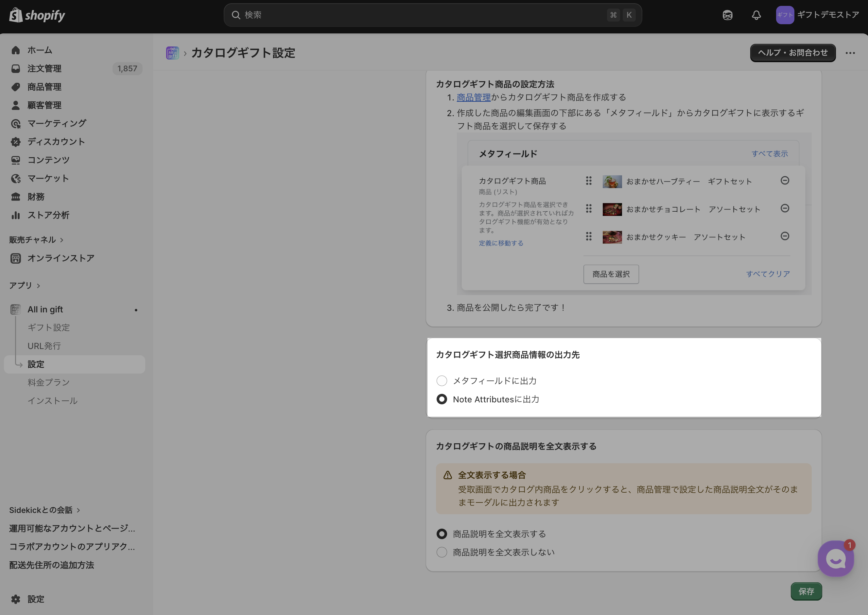Click the green 保存 button
Screen dimensions: 868x615
point(806,591)
